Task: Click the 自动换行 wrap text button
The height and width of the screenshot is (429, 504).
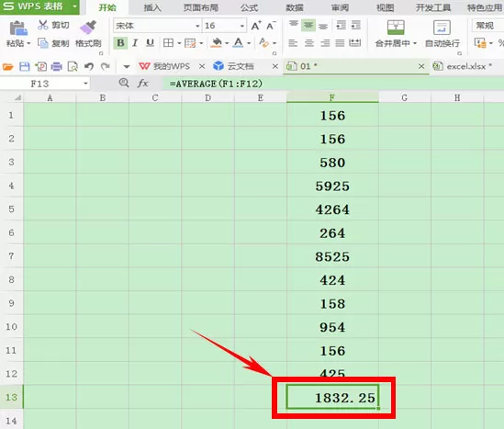Action: pyautogui.click(x=442, y=33)
